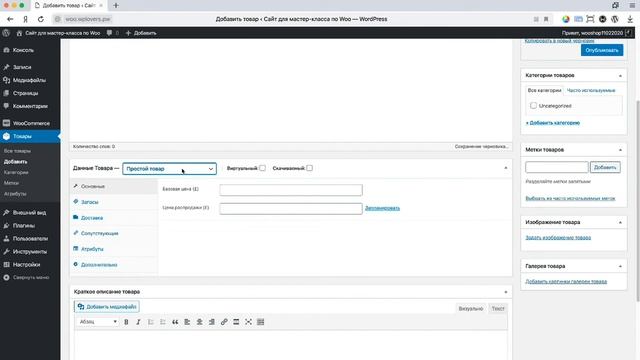The height and width of the screenshot is (360, 640).
Task: Click the Добавить категорию link
Action: click(x=553, y=123)
